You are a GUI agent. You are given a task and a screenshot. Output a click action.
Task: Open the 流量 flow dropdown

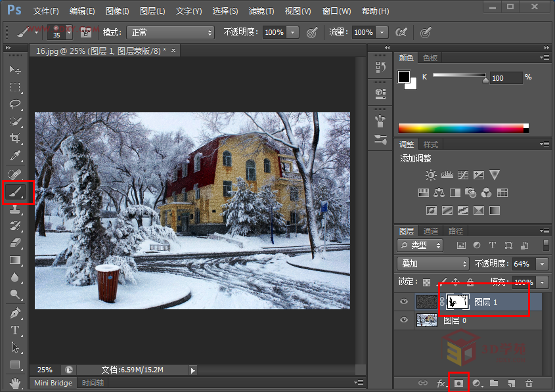coord(382,33)
